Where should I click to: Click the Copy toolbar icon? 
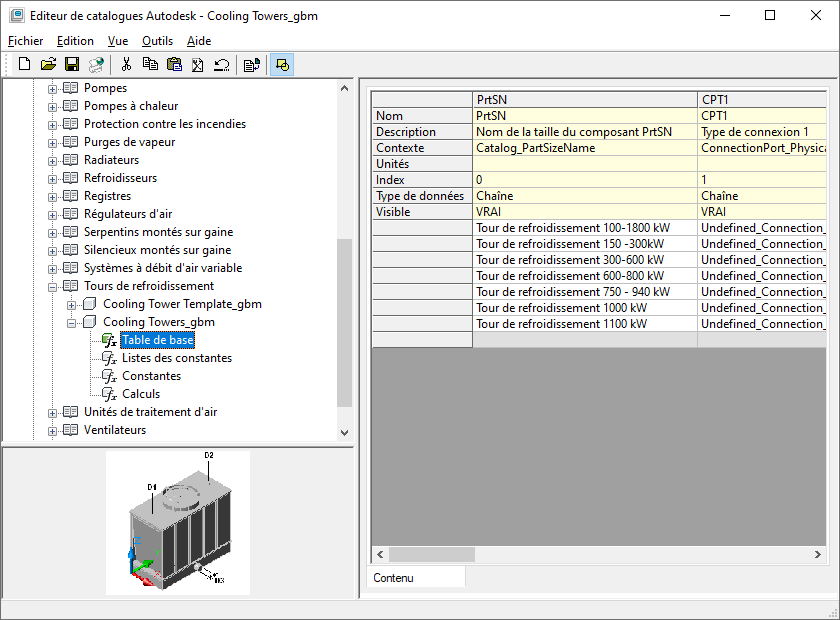pos(150,64)
